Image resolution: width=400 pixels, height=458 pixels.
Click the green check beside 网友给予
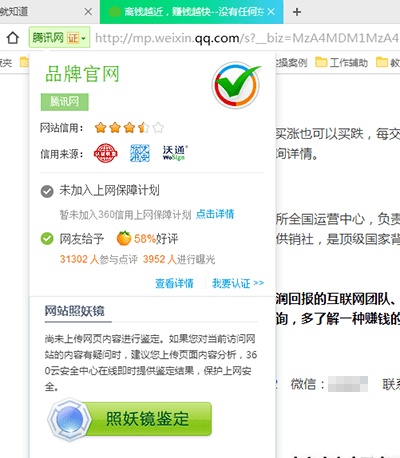[x=47, y=239]
